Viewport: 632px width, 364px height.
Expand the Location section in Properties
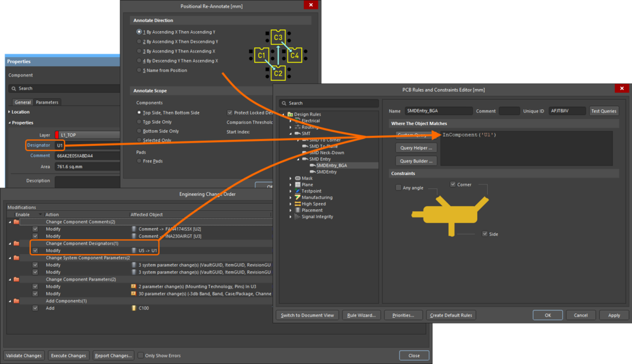point(9,112)
